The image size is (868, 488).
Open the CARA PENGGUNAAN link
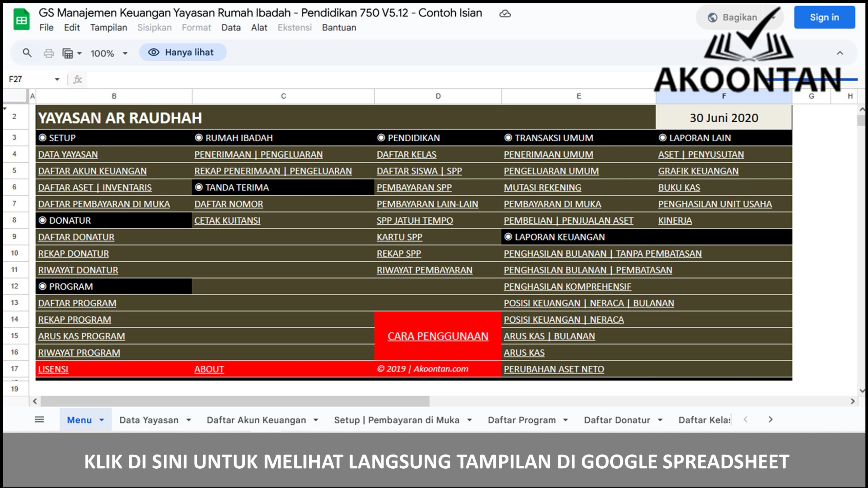tap(438, 336)
